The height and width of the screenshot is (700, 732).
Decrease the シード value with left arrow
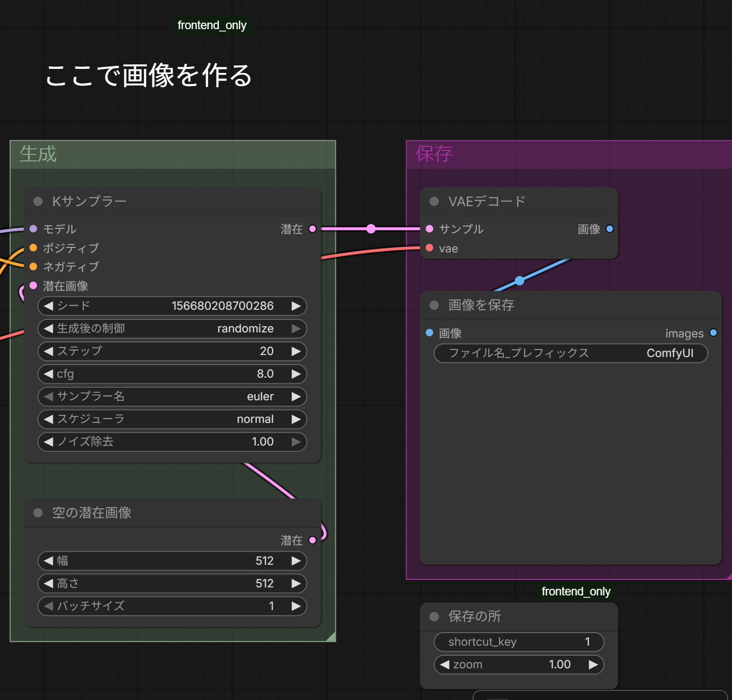pos(48,306)
